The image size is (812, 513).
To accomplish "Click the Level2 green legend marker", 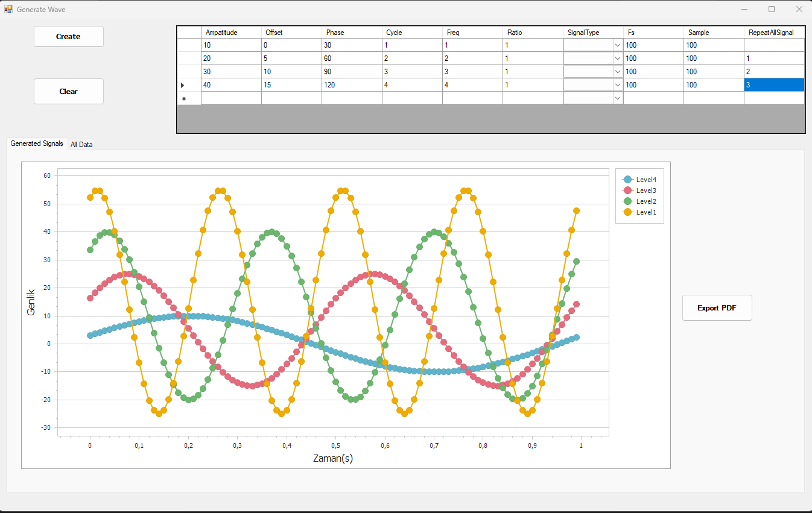I will pos(627,201).
